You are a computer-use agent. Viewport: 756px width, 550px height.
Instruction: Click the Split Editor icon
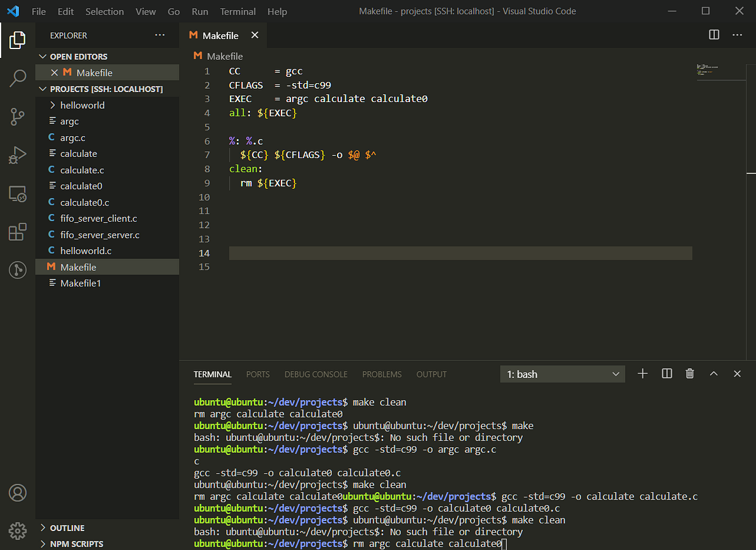point(713,35)
